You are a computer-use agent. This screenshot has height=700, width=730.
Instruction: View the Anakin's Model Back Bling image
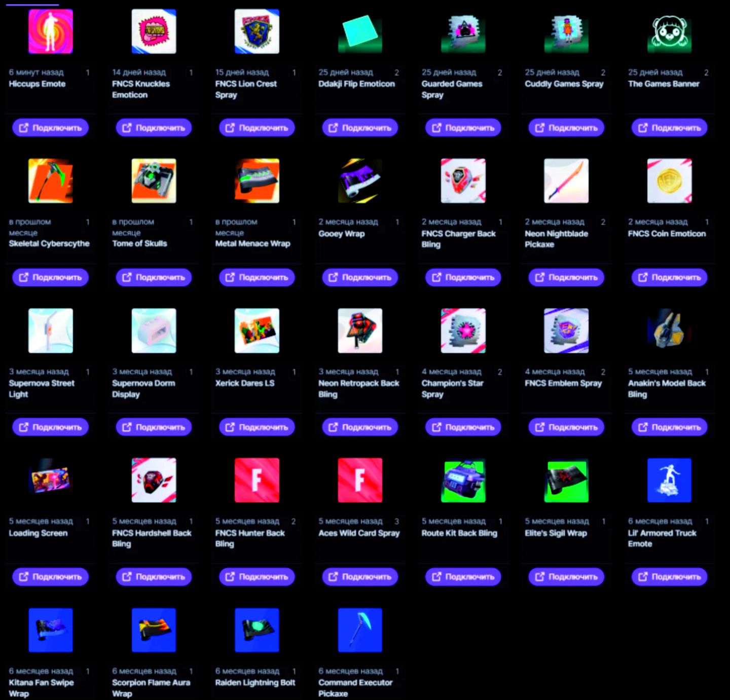pyautogui.click(x=670, y=330)
